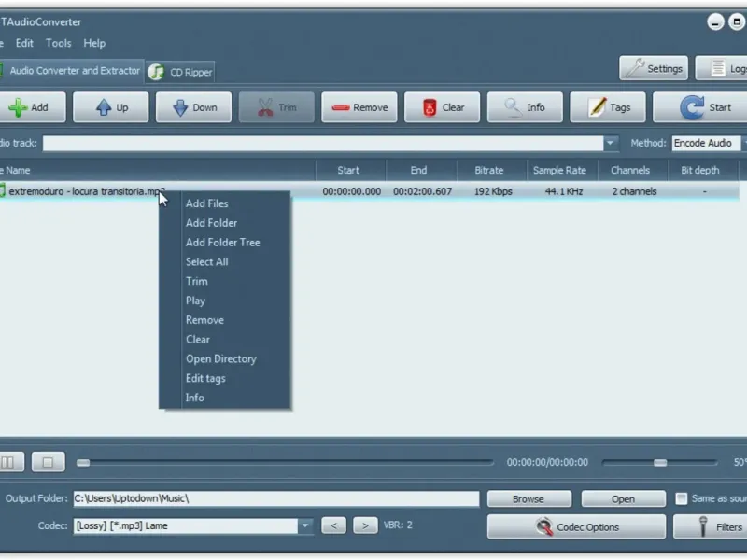
Task: Choose Trim in the context menu
Action: pyautogui.click(x=196, y=282)
